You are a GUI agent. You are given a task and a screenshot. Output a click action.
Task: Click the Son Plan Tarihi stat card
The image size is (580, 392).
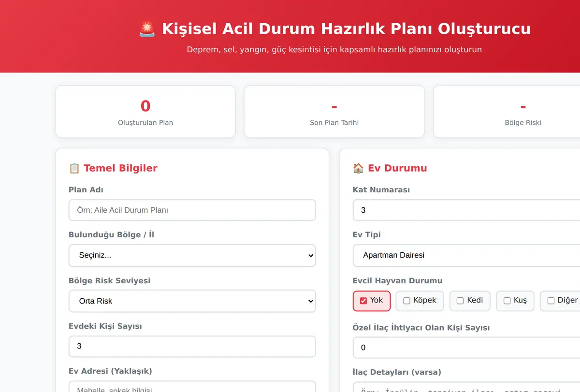click(334, 112)
